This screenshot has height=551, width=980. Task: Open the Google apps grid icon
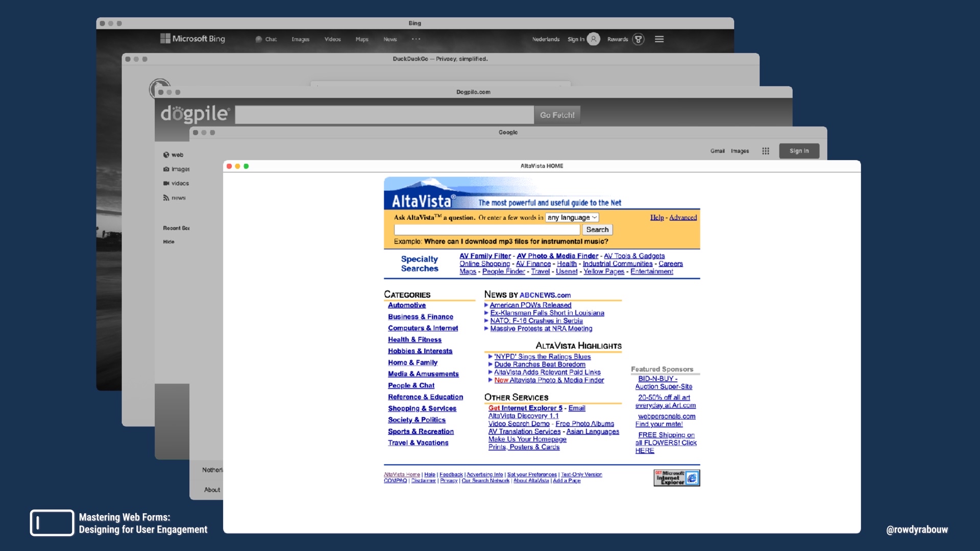[765, 151]
